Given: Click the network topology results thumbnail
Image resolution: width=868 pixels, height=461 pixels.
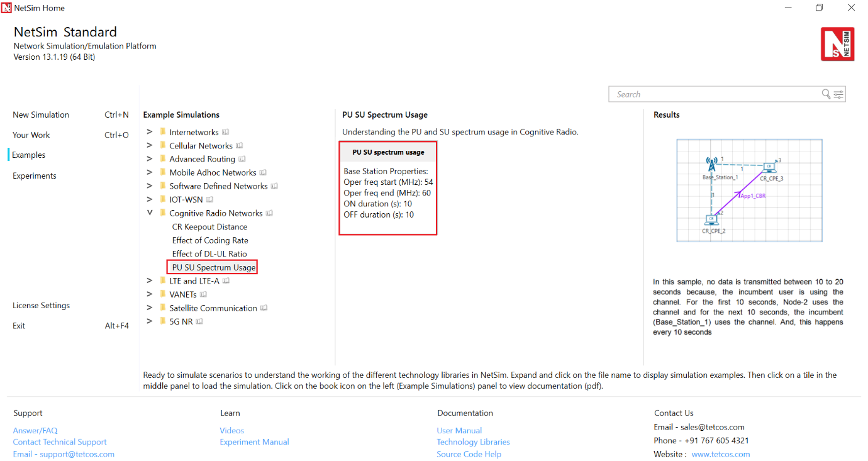Looking at the screenshot, I should point(749,191).
